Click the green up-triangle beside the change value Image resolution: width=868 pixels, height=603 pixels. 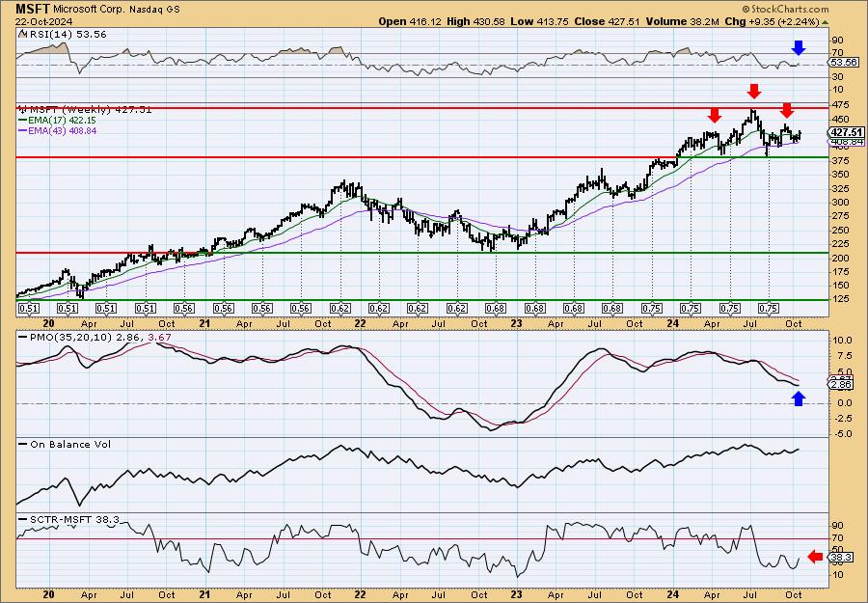pos(825,22)
